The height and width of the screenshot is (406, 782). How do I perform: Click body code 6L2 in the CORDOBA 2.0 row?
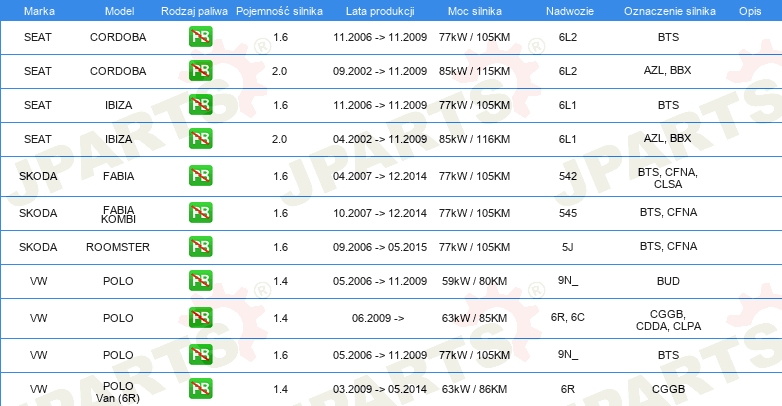(568, 71)
